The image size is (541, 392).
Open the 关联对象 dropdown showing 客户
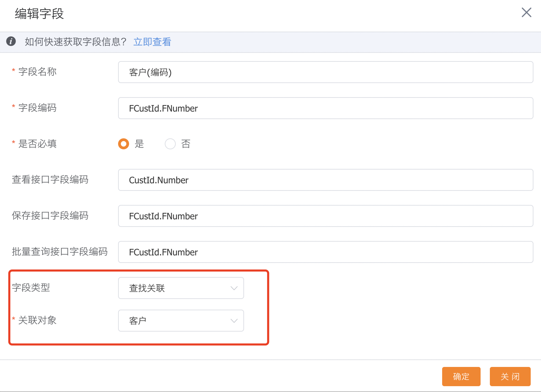181,321
